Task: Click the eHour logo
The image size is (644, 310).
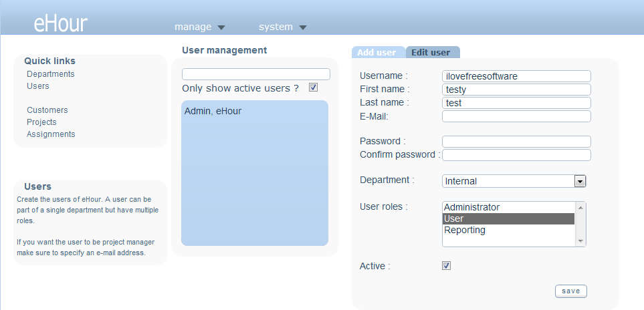Action: [x=60, y=24]
